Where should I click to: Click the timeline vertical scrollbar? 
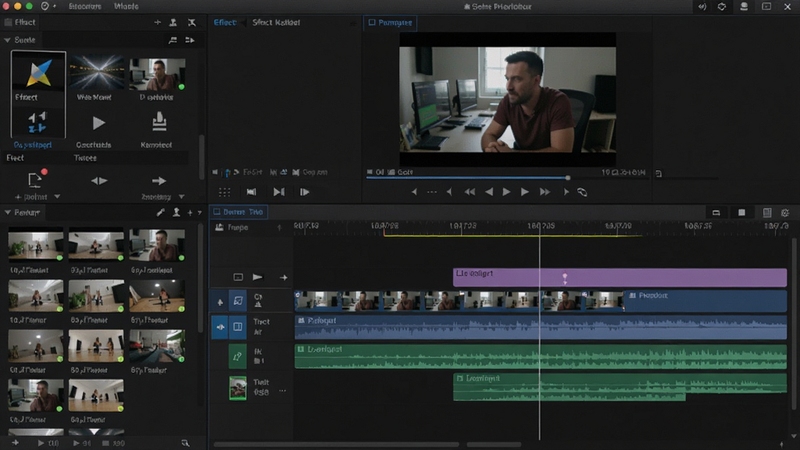(x=794, y=323)
